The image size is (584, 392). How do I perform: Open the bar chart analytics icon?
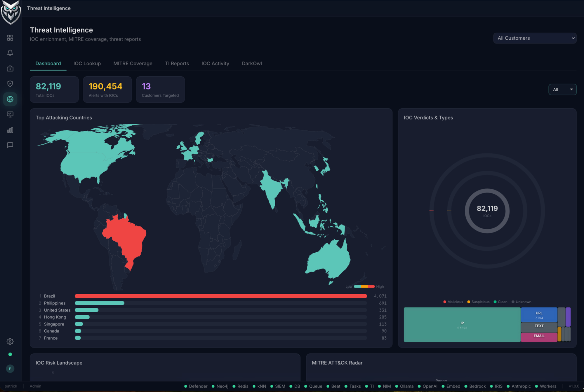10,130
